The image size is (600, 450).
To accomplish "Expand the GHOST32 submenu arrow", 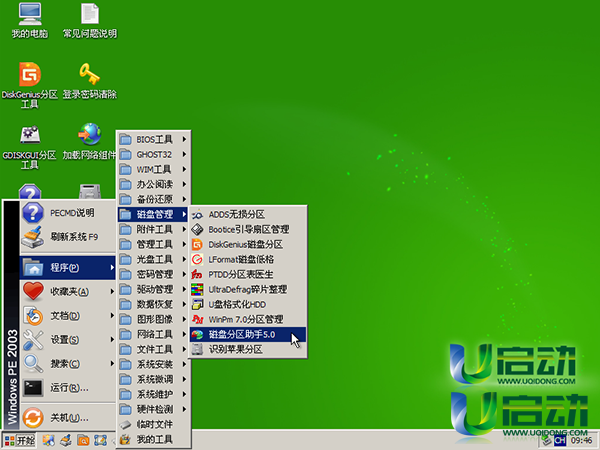I will coord(184,154).
